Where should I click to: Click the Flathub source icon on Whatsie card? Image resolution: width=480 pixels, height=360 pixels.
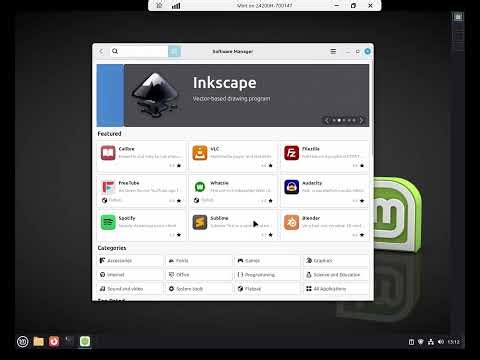196,200
